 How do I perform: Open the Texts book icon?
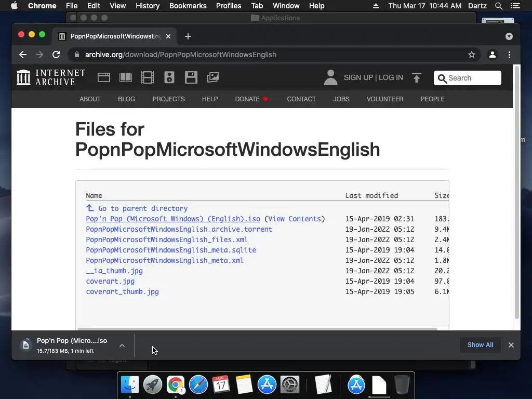pos(126,77)
